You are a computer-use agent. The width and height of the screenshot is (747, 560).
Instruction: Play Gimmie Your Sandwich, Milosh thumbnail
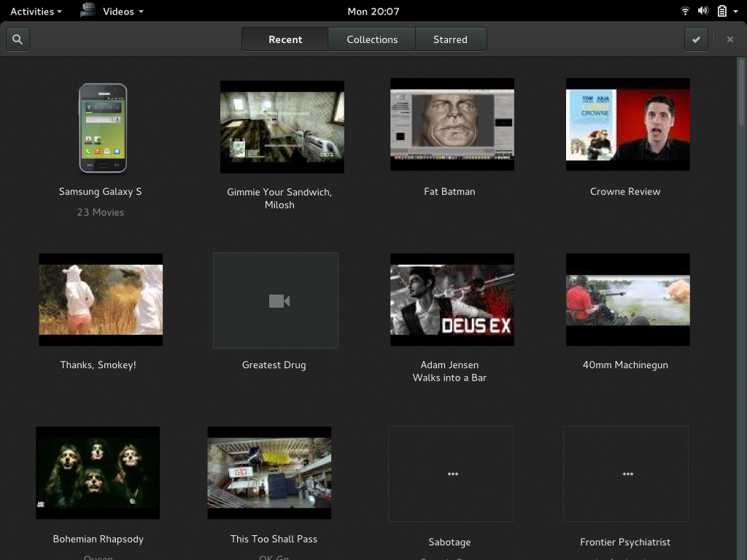[x=282, y=127]
